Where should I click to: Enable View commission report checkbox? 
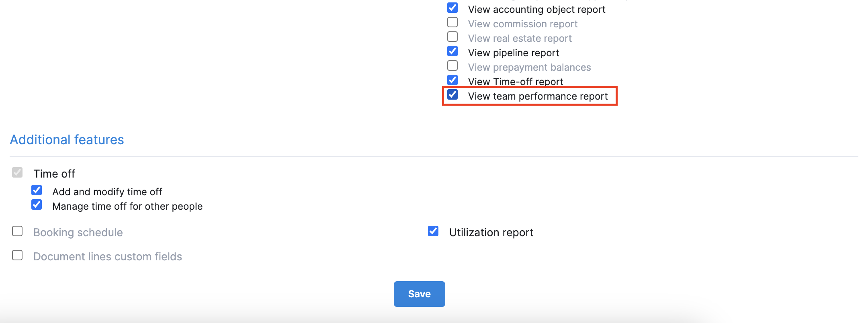[x=452, y=22]
